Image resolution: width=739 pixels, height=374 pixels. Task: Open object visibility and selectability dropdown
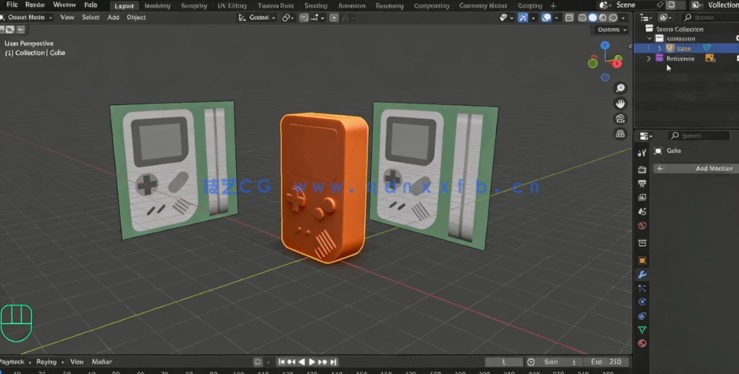coord(506,17)
